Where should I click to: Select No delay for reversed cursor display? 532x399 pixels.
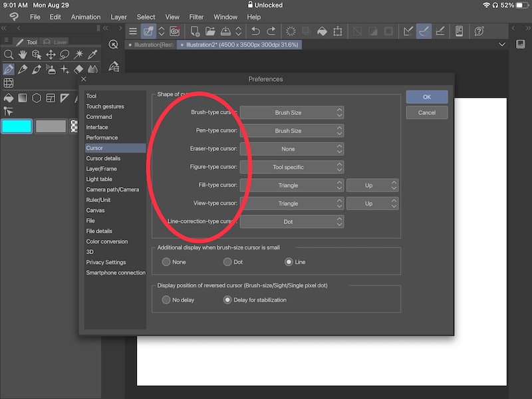point(166,299)
